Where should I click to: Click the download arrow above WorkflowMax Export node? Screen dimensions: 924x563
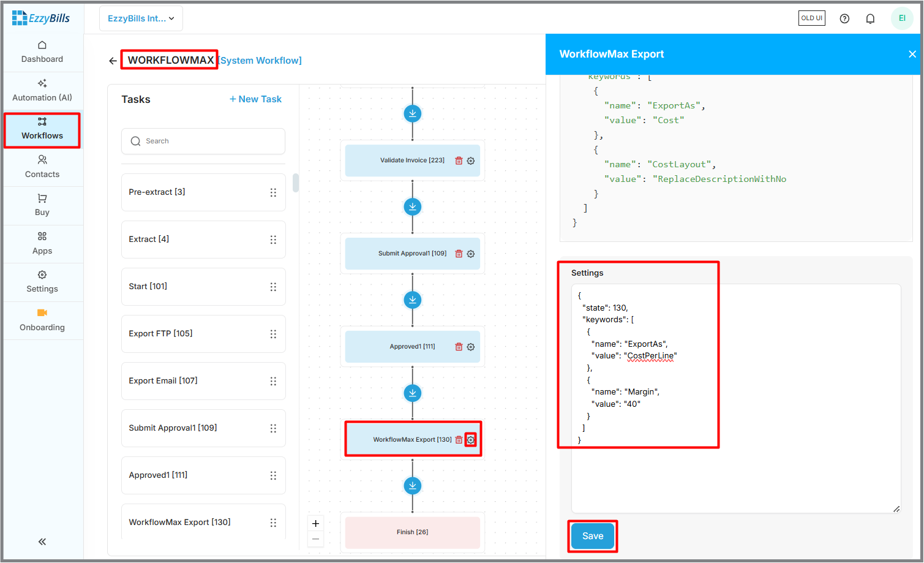coord(413,393)
